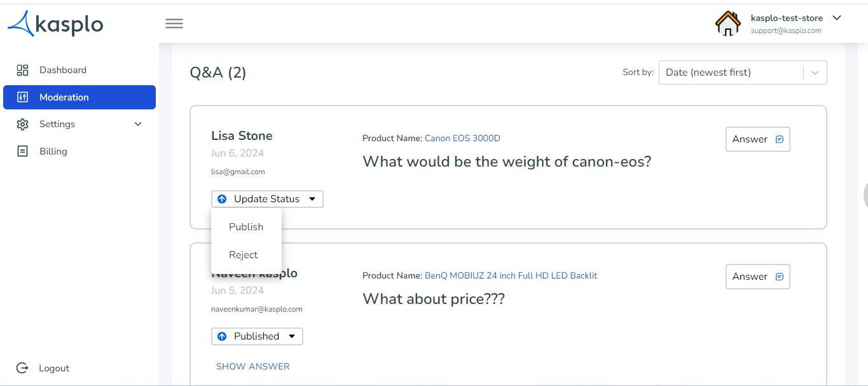Answer Lisa Stone's canon-eos question

click(x=758, y=139)
